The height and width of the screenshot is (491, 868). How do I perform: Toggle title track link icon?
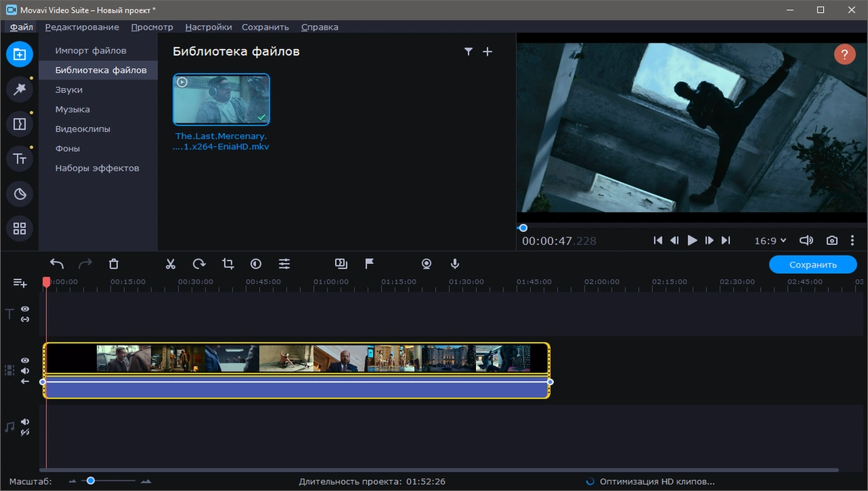click(25, 319)
